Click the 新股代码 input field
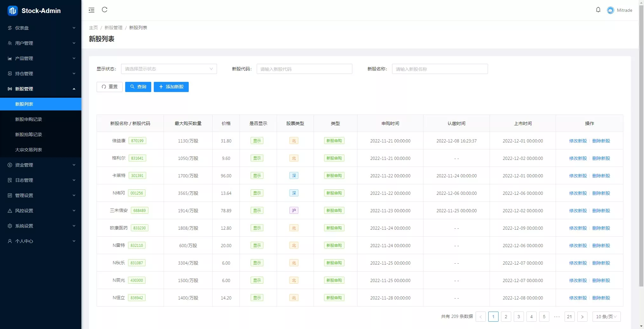This screenshot has height=329, width=644. point(304,69)
